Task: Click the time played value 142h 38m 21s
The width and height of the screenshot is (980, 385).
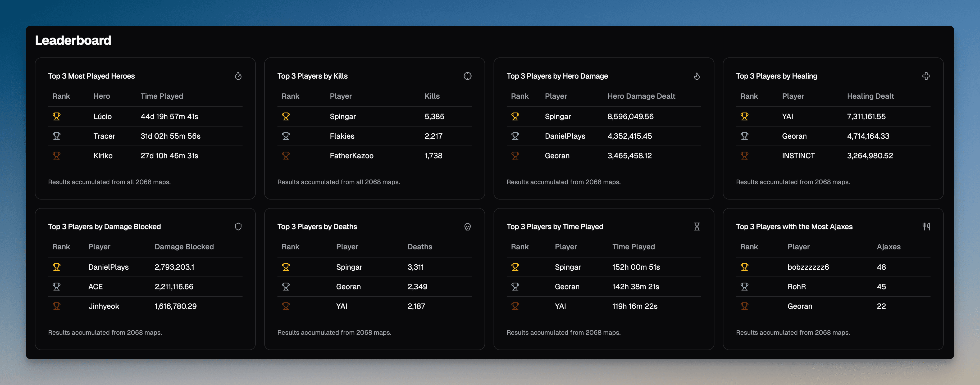Action: tap(636, 287)
